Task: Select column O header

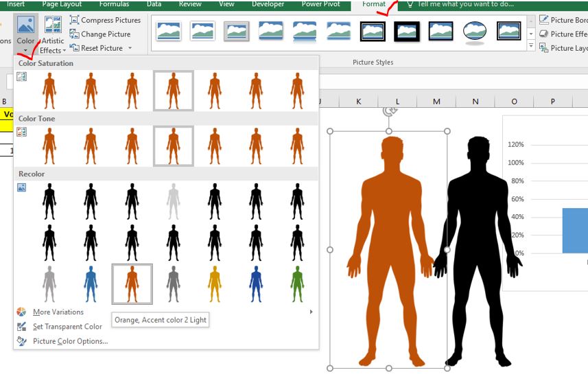Action: point(514,102)
